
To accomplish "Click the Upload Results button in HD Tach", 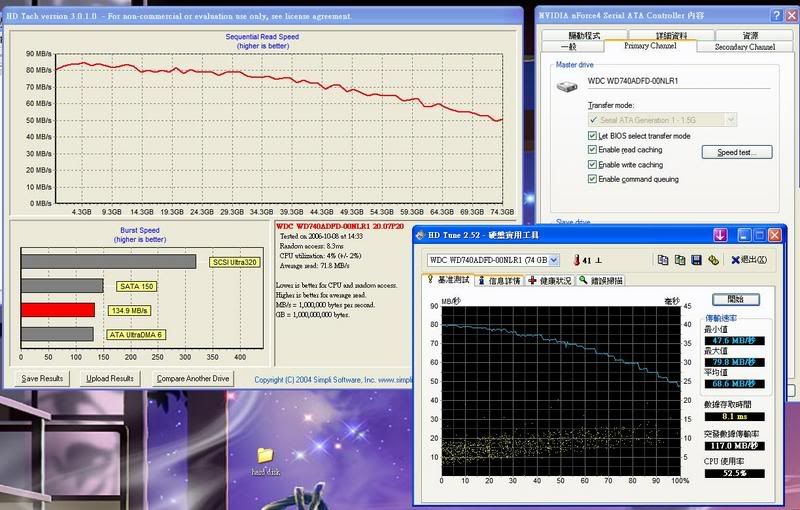I will [110, 378].
